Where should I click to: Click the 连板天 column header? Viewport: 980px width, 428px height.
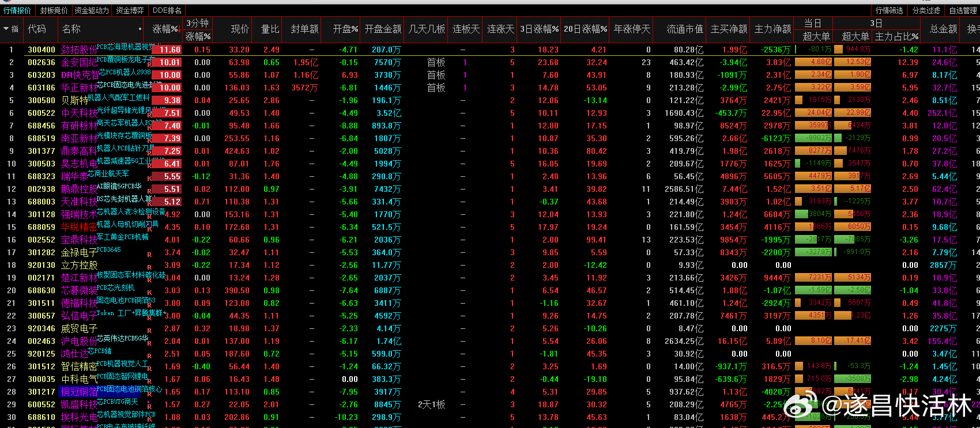466,29
